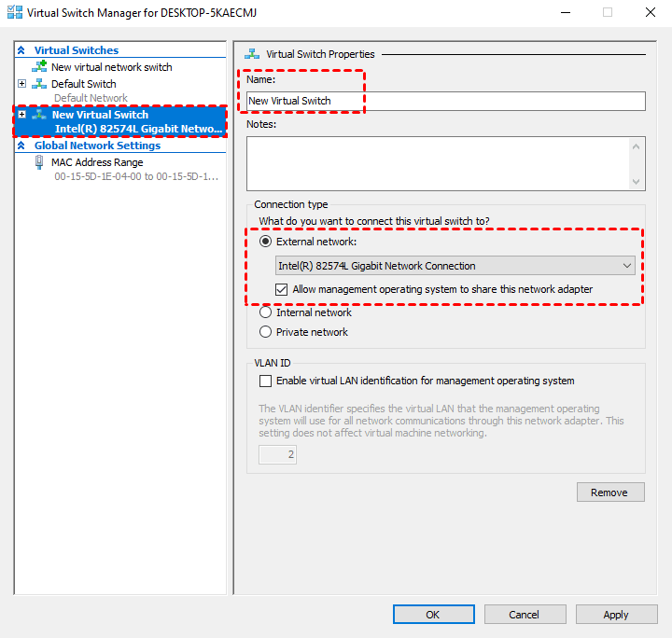Click the Apply button

pos(616,615)
